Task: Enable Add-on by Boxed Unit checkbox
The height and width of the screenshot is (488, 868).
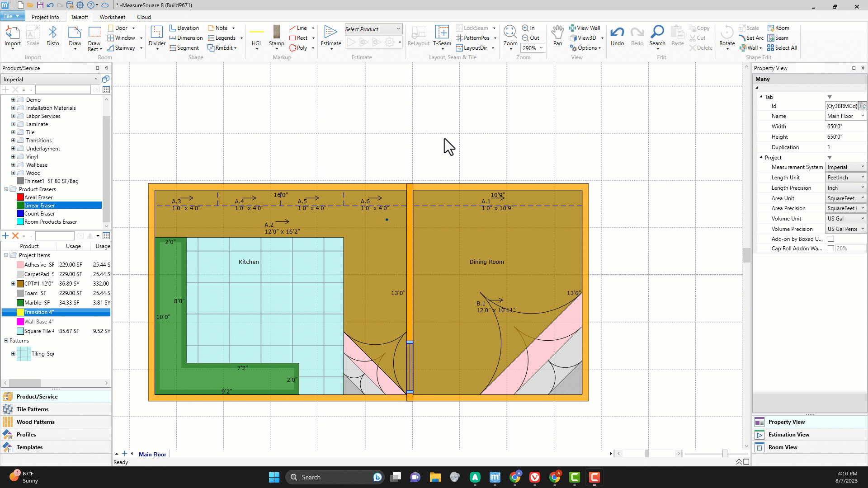Action: [x=831, y=239]
